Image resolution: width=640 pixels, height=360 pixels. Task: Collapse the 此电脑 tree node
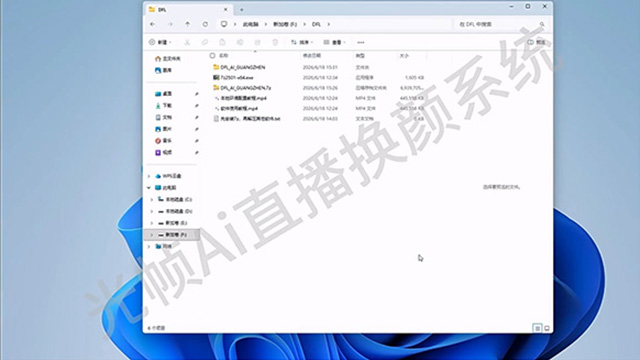pos(149,188)
